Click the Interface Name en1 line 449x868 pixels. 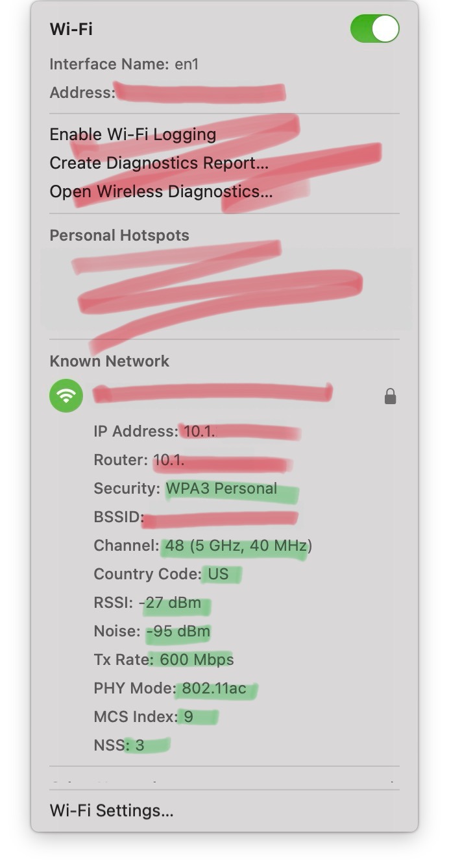tap(123, 64)
